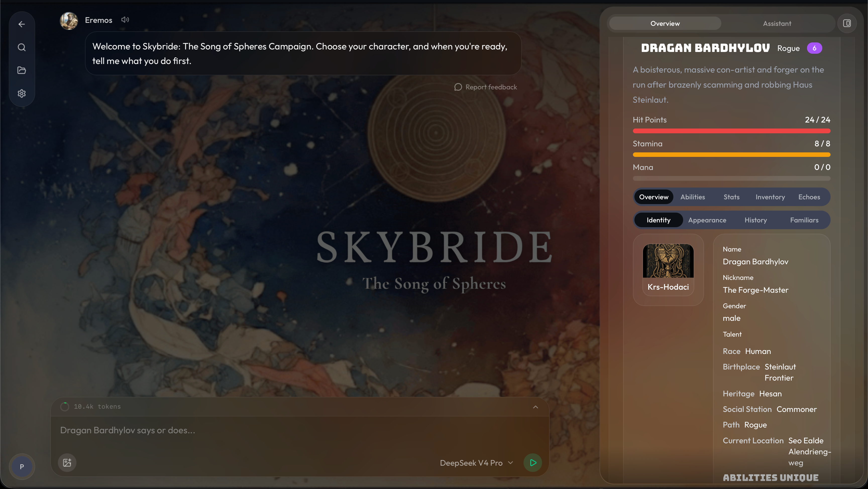868x489 pixels.
Task: Click the red Hit Points bar
Action: click(x=731, y=131)
